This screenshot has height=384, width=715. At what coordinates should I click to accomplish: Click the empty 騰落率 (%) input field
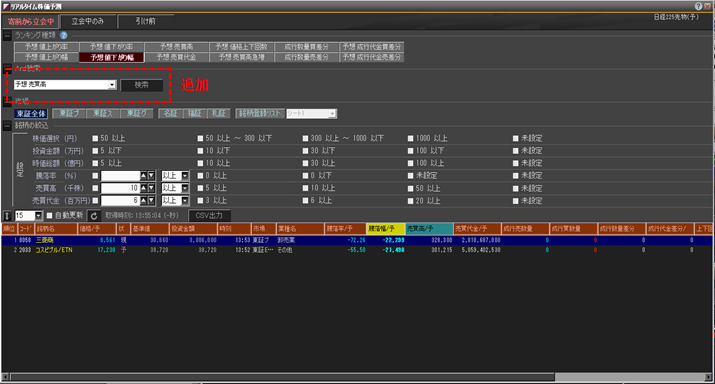(120, 176)
